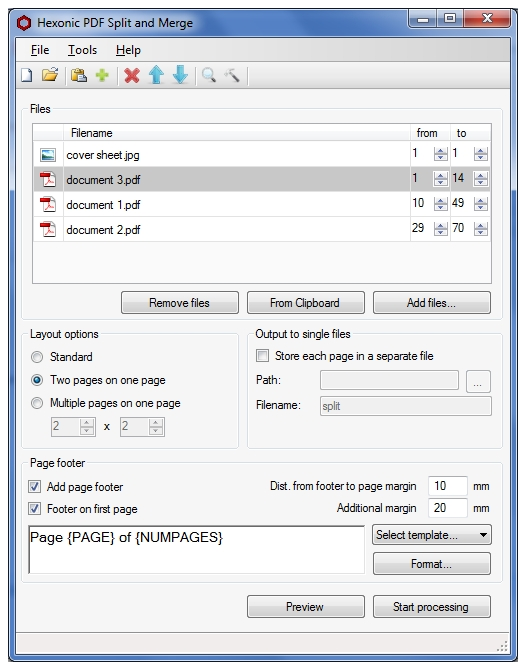Click the Add files... button
523x669 pixels.
[x=432, y=303]
